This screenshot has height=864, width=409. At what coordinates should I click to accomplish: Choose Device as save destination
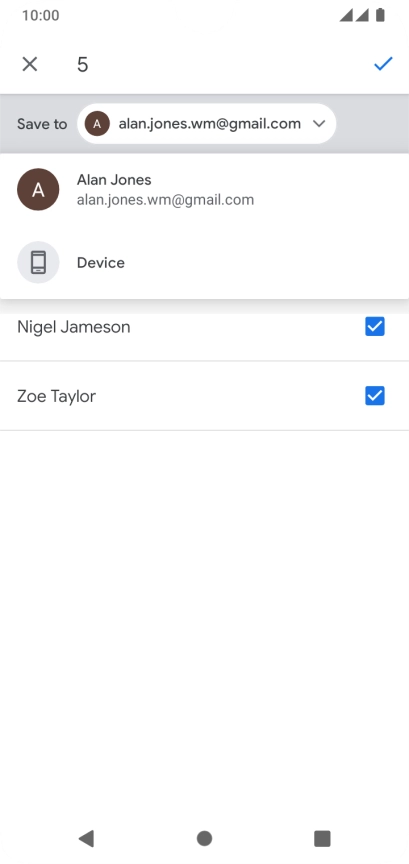(x=204, y=262)
